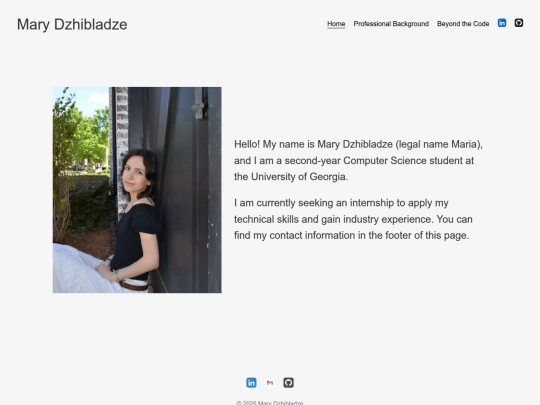Viewport: 540px width, 405px height.
Task: Open the Professional Background page
Action: click(391, 24)
